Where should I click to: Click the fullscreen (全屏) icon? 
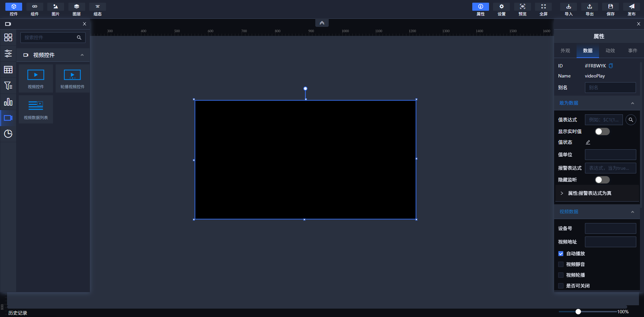pos(543,9)
